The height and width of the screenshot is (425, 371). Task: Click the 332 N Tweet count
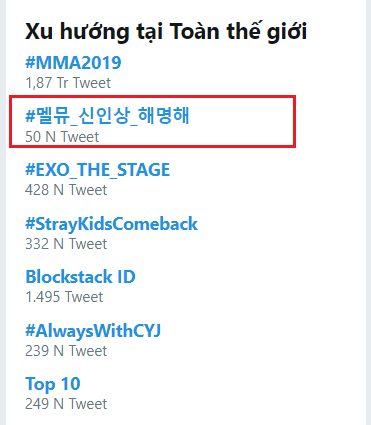[66, 244]
